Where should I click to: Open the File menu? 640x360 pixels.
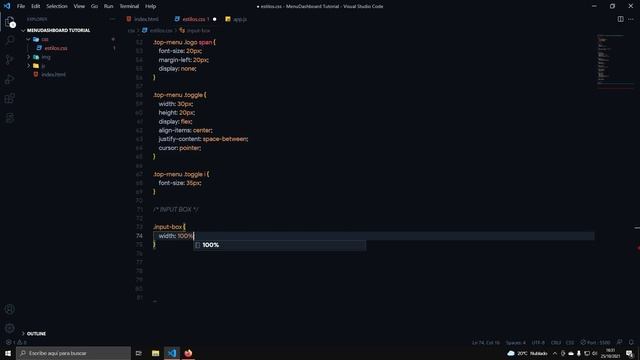point(21,6)
